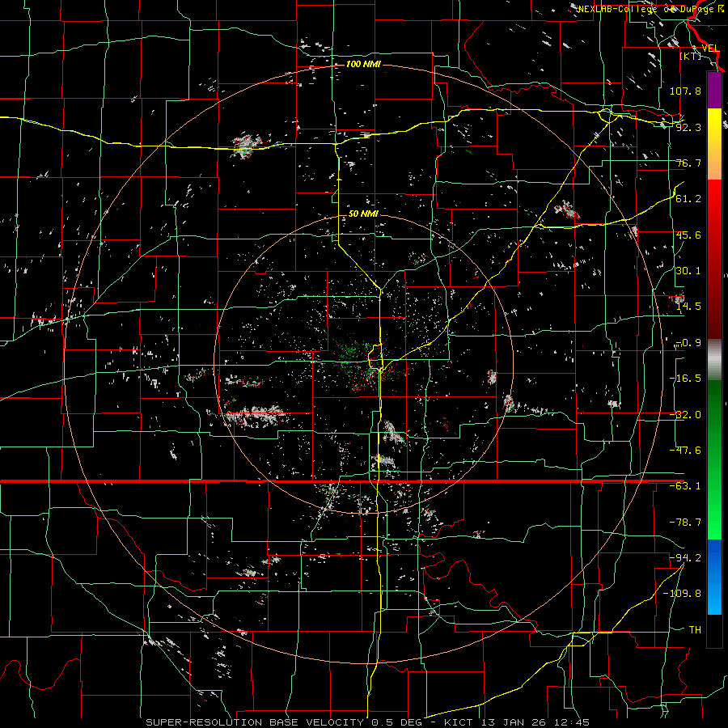The width and height of the screenshot is (728, 728).
Task: Click the 45.6 velocity scale value
Action: 688,235
